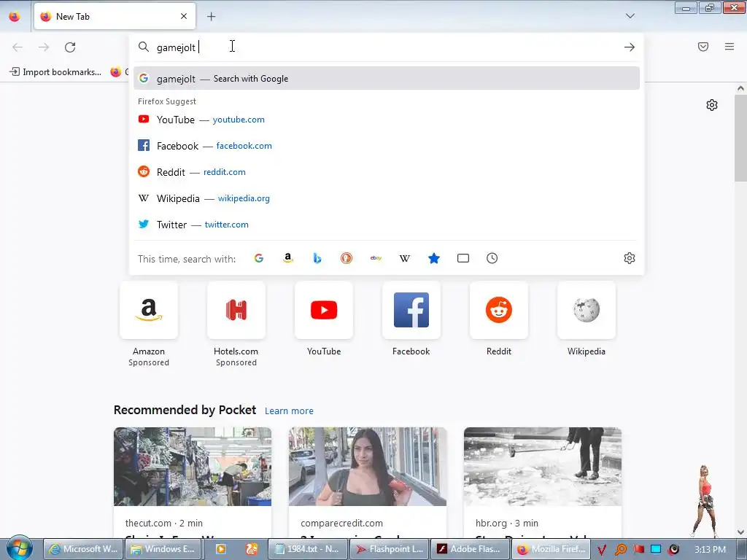Open the Firefox application menu
This screenshot has height=560, width=747.
click(x=729, y=47)
